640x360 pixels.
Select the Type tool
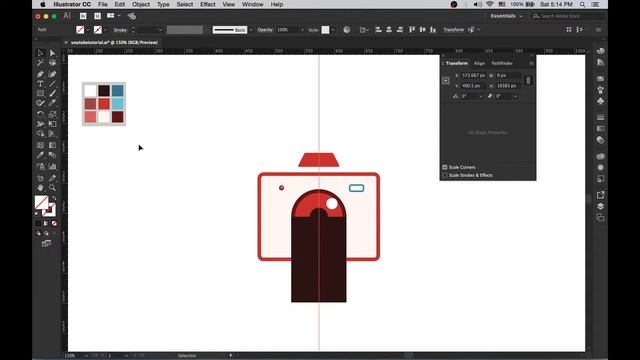40,84
